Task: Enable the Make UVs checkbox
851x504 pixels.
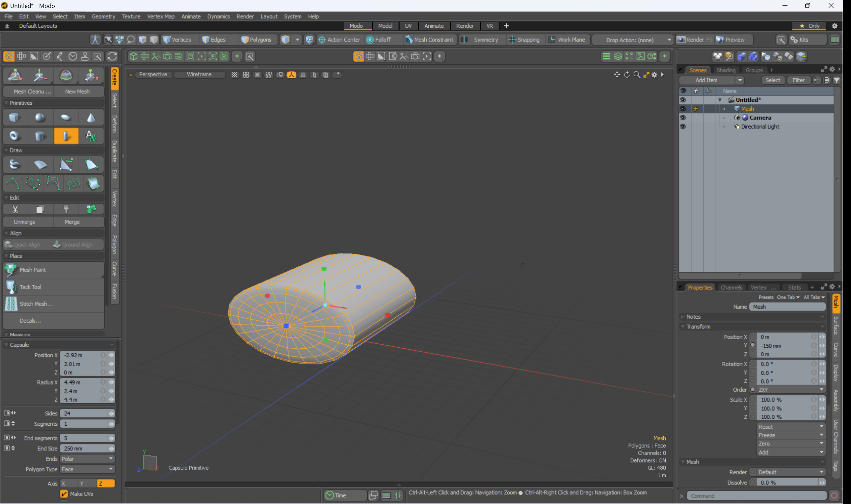Action: pos(64,494)
